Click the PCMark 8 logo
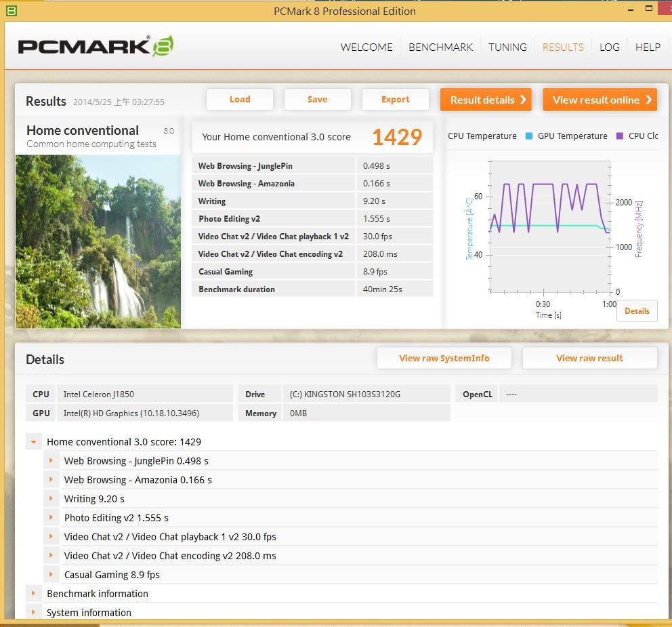672x627 pixels. coord(96,46)
